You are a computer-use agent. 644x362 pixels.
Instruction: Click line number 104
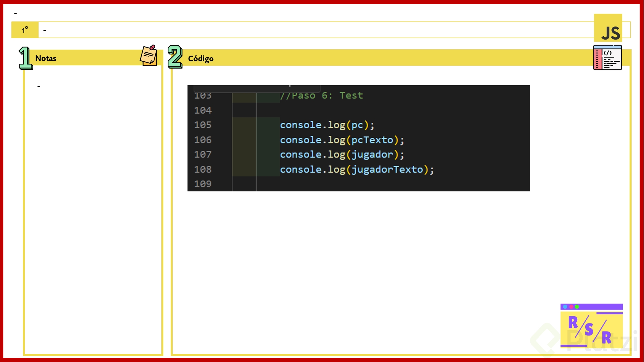point(203,110)
